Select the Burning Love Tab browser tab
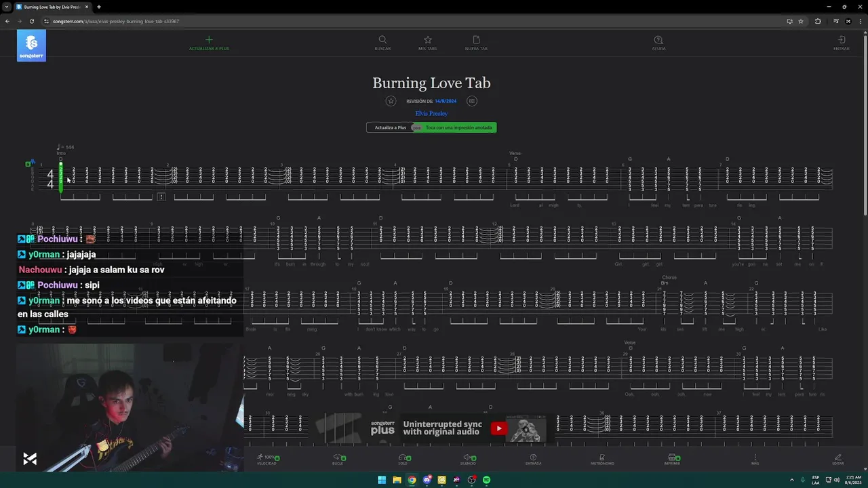Viewport: 868px width, 488px height. pyautogui.click(x=52, y=7)
